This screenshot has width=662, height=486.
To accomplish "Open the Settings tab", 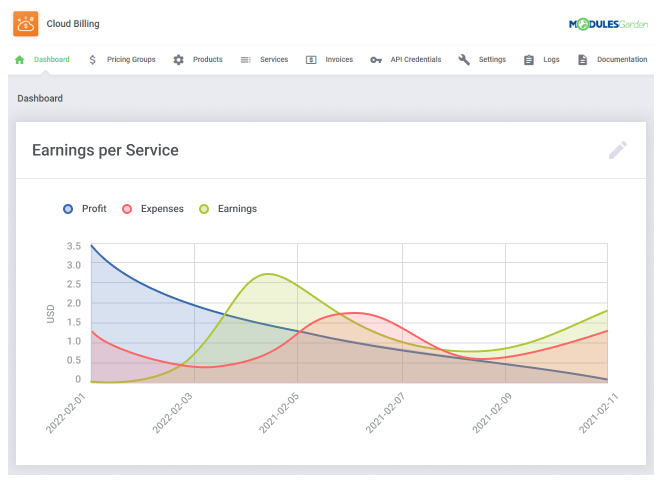I will point(492,60).
